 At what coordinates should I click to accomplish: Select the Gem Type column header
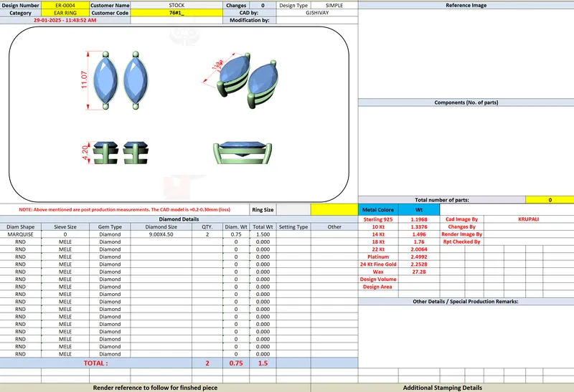point(110,226)
